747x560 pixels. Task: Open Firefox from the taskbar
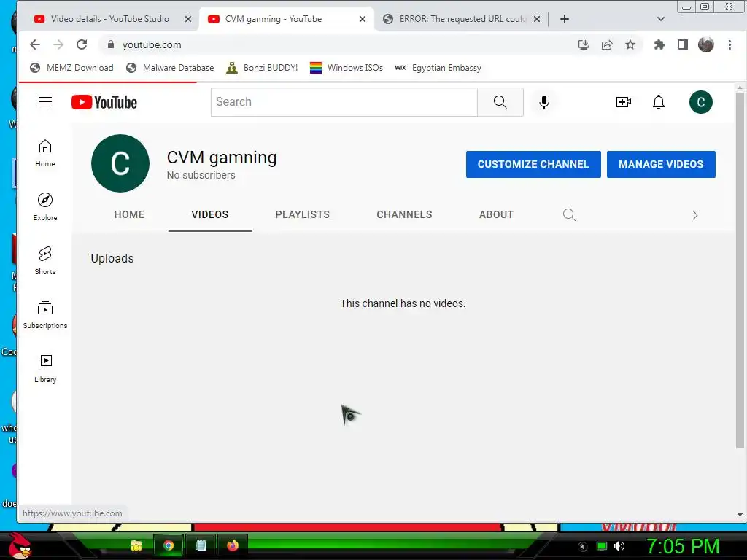(x=233, y=545)
